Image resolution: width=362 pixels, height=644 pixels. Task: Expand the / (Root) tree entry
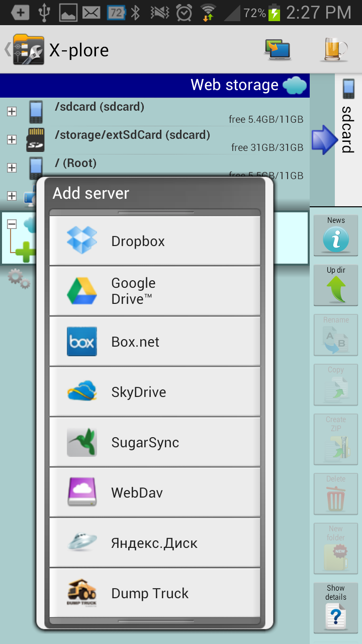pos(12,168)
